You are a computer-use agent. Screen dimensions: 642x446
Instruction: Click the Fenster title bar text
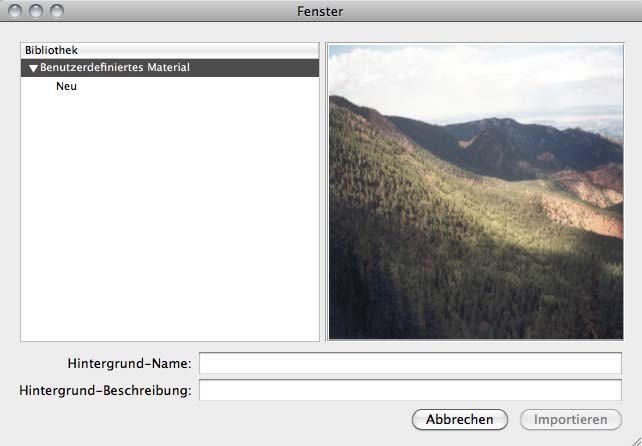320,11
